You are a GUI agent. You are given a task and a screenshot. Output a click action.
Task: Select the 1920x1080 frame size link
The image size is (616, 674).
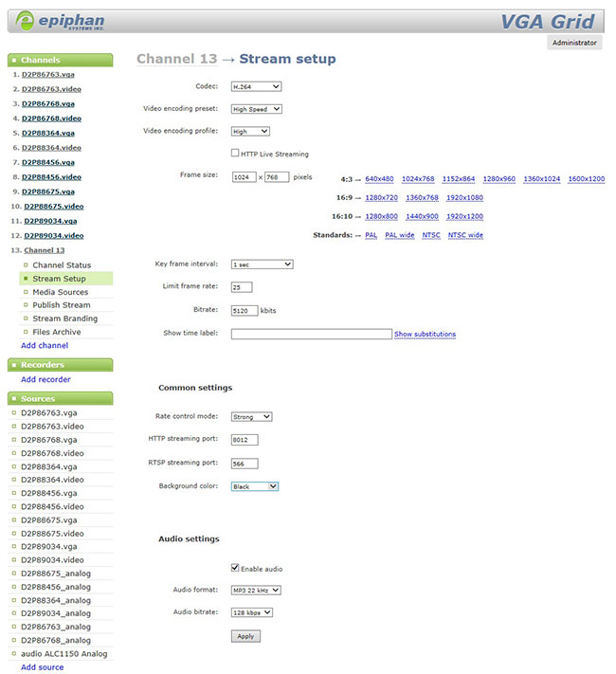pyautogui.click(x=462, y=197)
